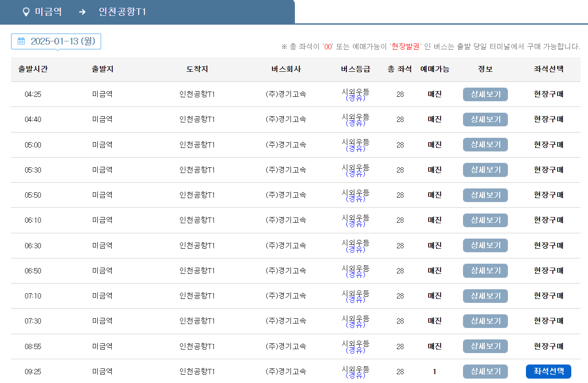588x383 pixels.
Task: Click 현장구매 on the 04:40 row
Action: point(548,119)
